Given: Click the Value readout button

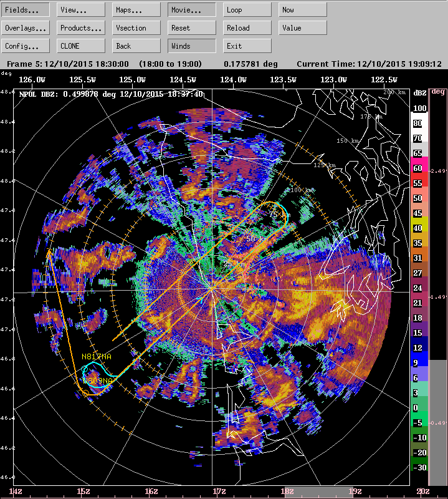Looking at the screenshot, I should tap(302, 28).
